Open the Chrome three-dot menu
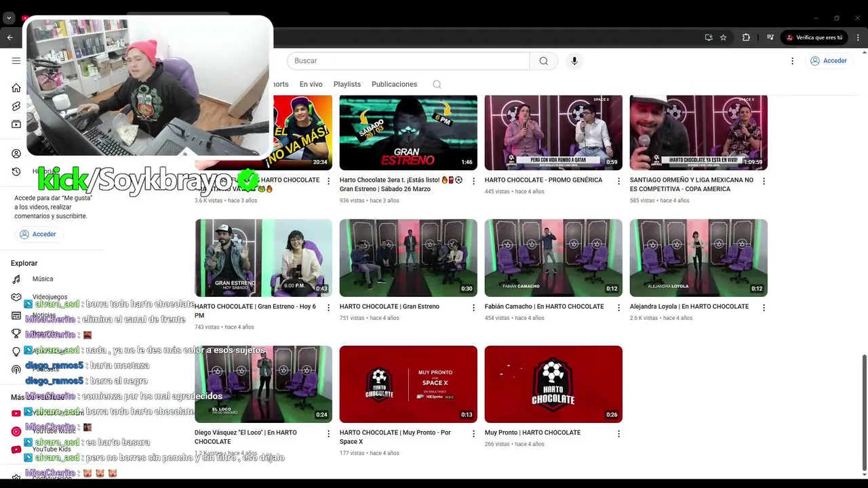Image resolution: width=868 pixels, height=488 pixels. (858, 37)
